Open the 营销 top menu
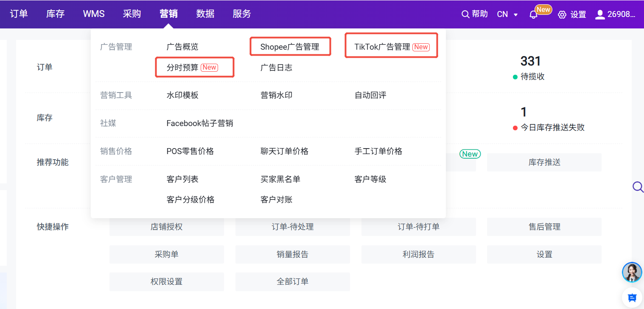Screen dimensions: 644x309 [168, 14]
